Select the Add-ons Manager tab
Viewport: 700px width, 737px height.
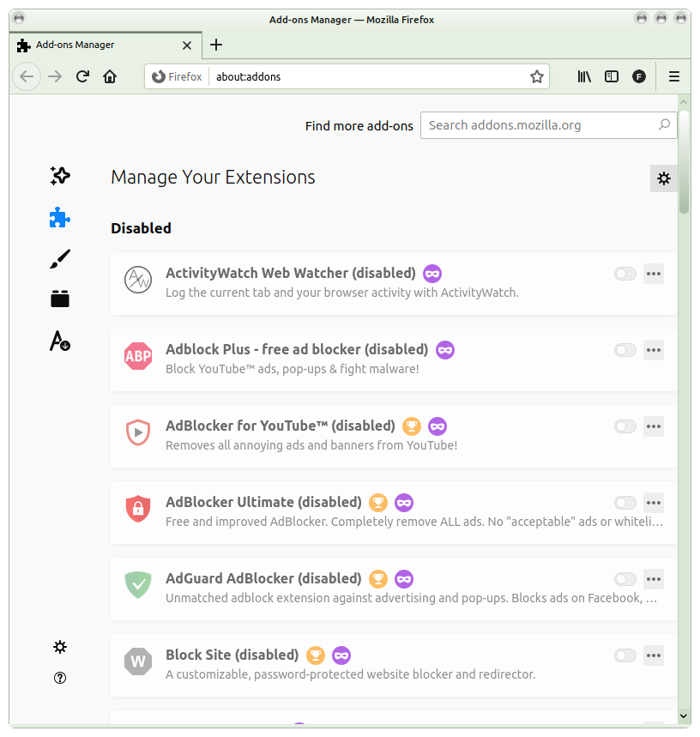tap(106, 45)
